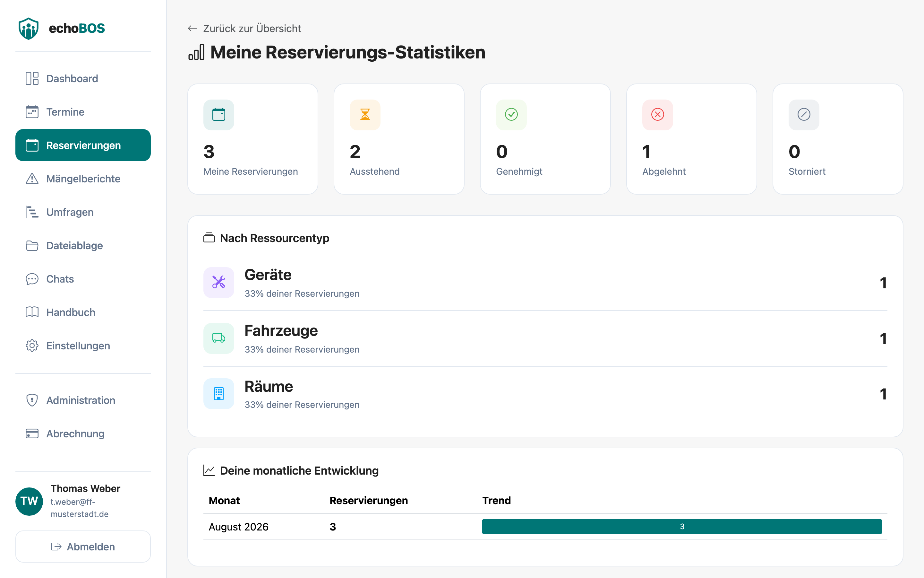Navigate to Umfragen
The width and height of the screenshot is (924, 578).
83,212
